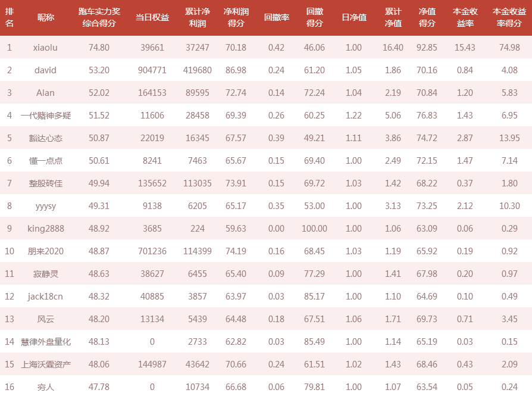This screenshot has width=532, height=396.
Task: Select the user Alan
Action: pos(45,93)
